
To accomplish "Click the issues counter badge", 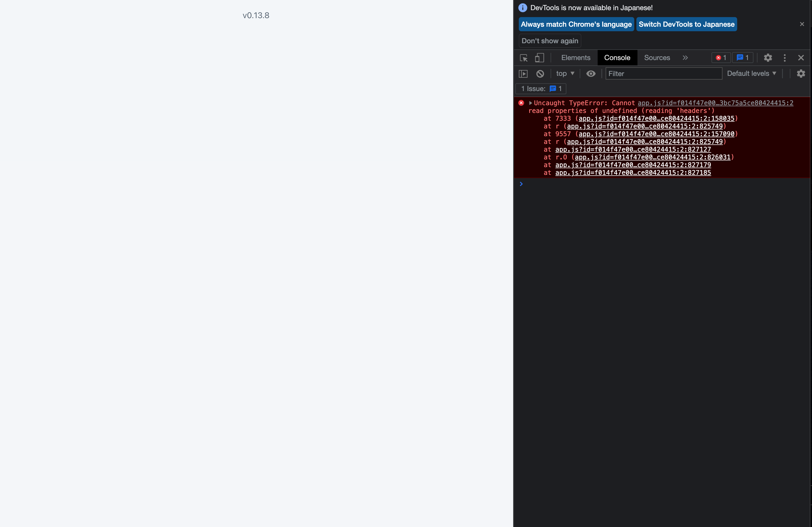I will (743, 58).
